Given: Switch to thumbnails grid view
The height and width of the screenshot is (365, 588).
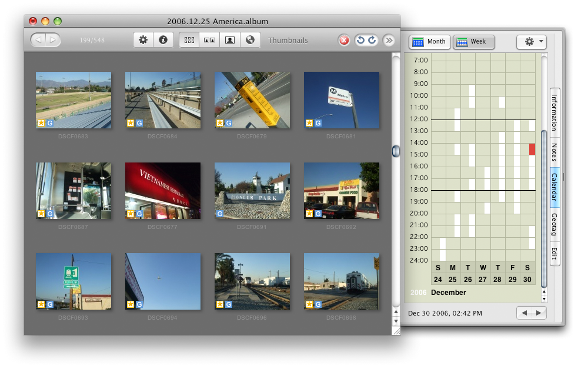Looking at the screenshot, I should [x=189, y=40].
